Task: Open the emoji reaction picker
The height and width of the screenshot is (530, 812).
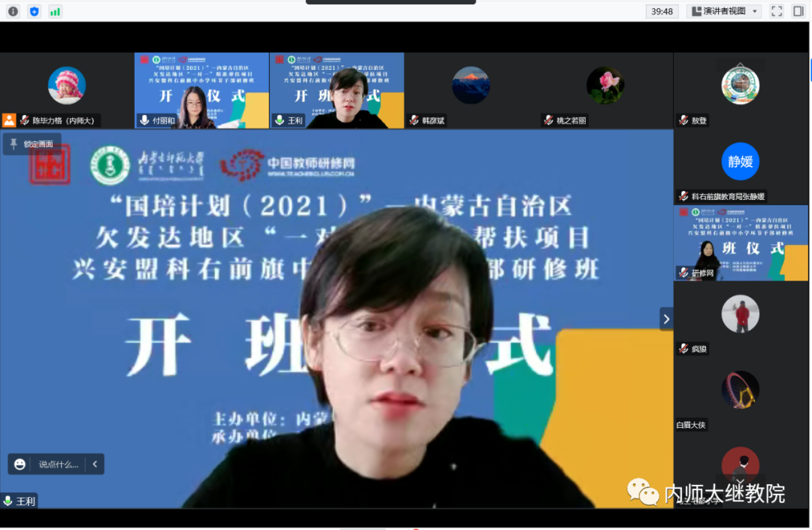Action: (x=20, y=465)
